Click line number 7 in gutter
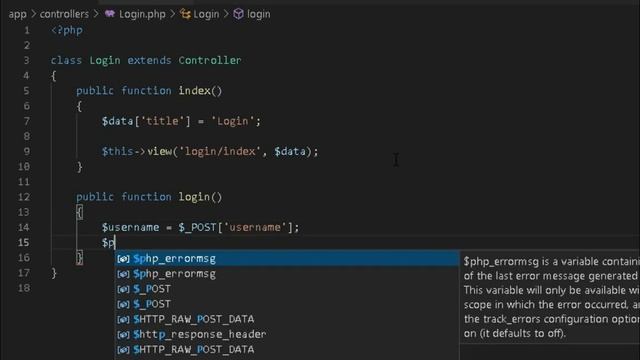 coord(27,121)
